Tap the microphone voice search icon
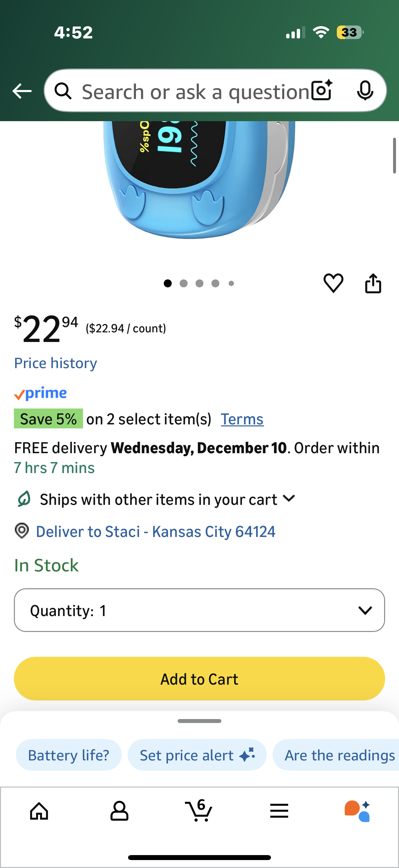Image resolution: width=399 pixels, height=868 pixels. coord(365,91)
